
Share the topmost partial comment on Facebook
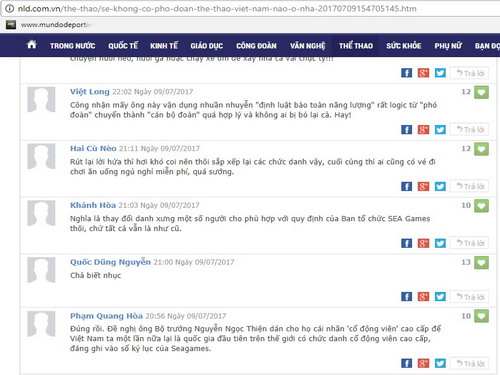406,73
